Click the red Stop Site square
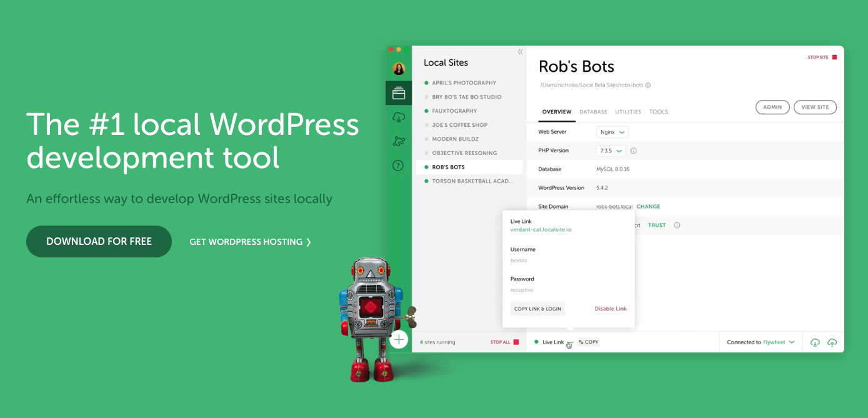This screenshot has height=418, width=868. 834,57
